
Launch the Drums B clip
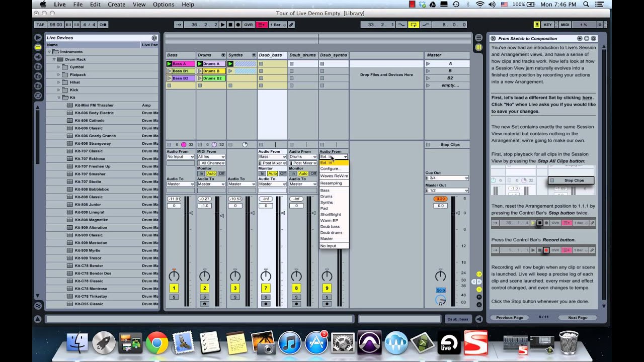coord(200,71)
